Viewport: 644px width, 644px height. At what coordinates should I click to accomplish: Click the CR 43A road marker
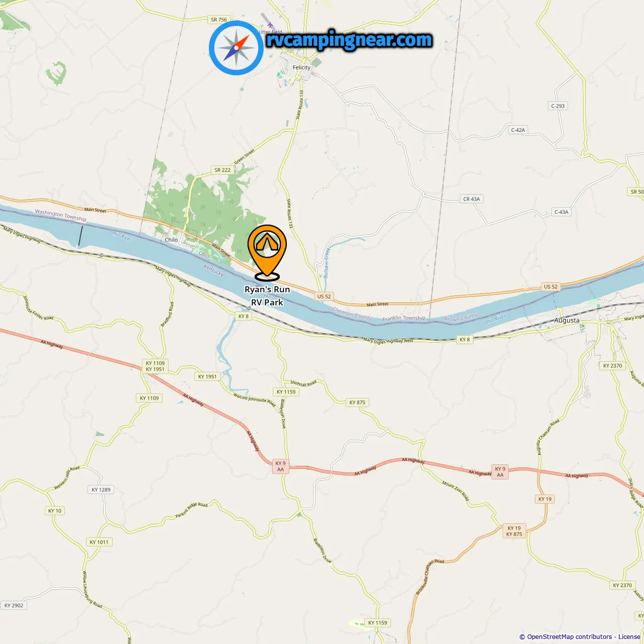click(x=471, y=199)
